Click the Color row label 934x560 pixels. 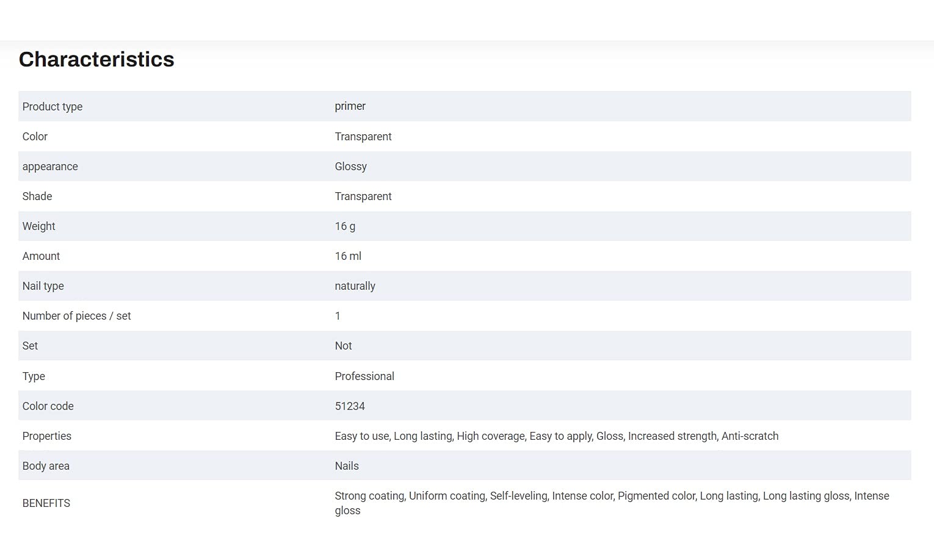(35, 137)
